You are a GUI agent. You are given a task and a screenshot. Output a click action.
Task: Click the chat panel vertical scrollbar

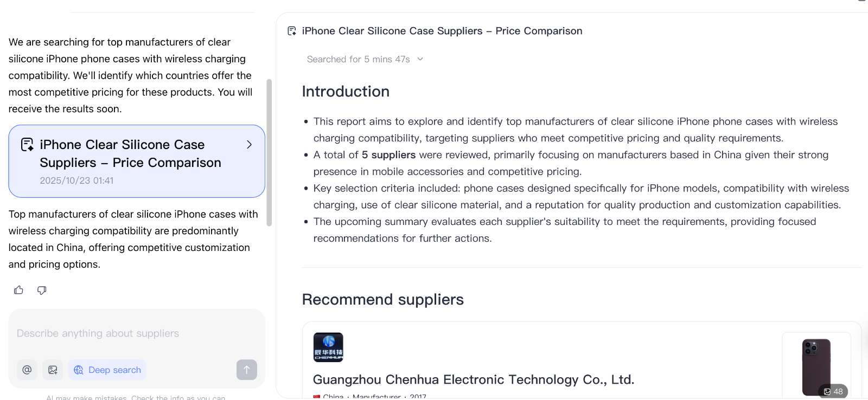[x=269, y=153]
